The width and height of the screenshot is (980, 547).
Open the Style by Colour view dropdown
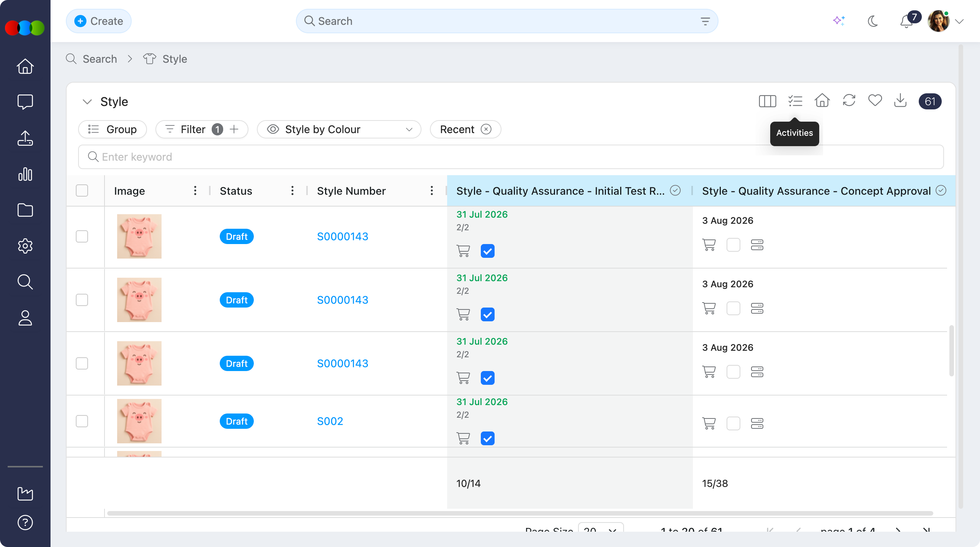[339, 129]
